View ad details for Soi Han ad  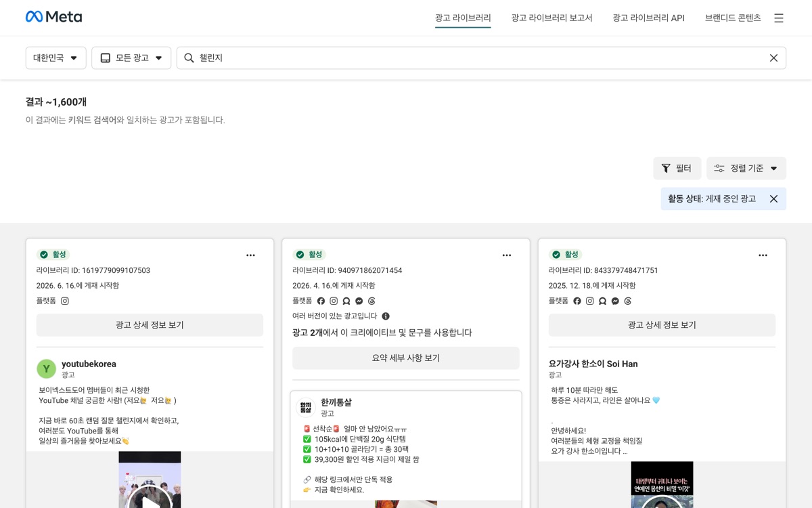click(x=662, y=325)
